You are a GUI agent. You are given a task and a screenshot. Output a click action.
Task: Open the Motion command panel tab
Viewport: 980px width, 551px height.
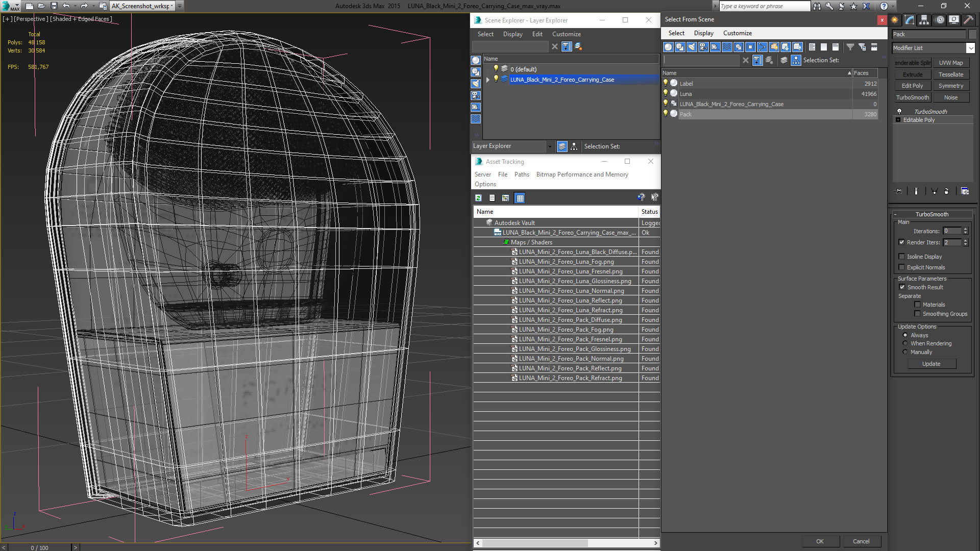coord(939,20)
